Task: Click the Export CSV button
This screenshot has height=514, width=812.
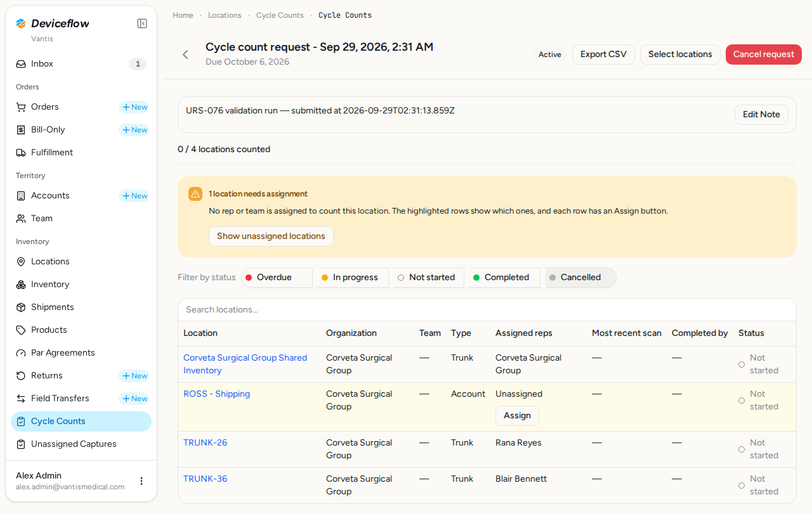Action: pos(603,55)
